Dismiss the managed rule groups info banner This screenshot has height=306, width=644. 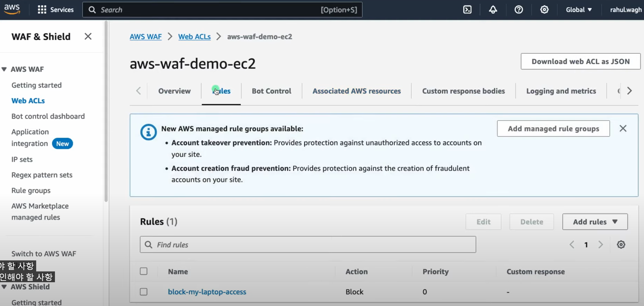click(x=623, y=128)
